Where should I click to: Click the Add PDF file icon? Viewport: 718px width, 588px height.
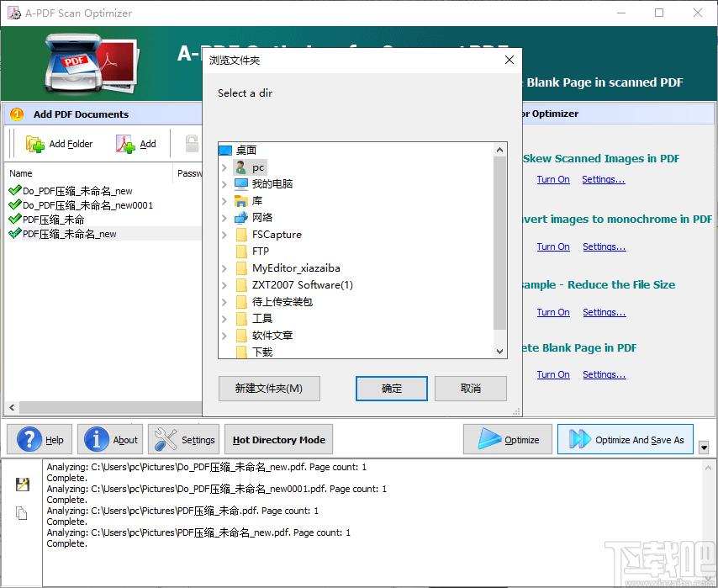coord(125,144)
